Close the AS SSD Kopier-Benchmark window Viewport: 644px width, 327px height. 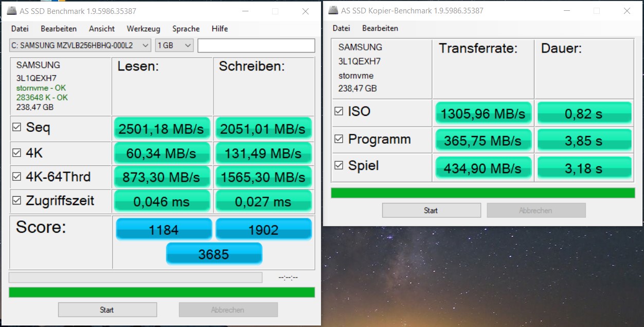627,11
